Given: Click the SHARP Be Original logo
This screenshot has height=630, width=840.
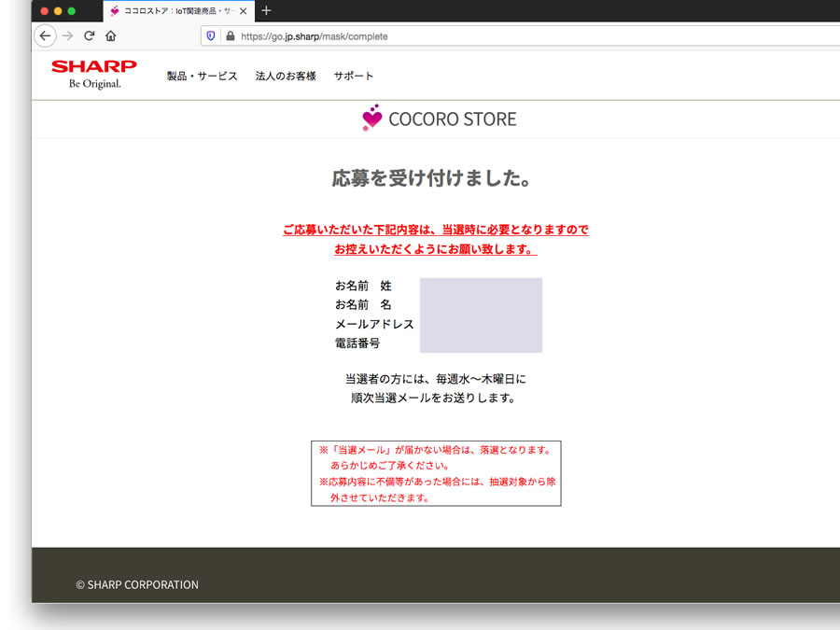Looking at the screenshot, I should point(94,74).
